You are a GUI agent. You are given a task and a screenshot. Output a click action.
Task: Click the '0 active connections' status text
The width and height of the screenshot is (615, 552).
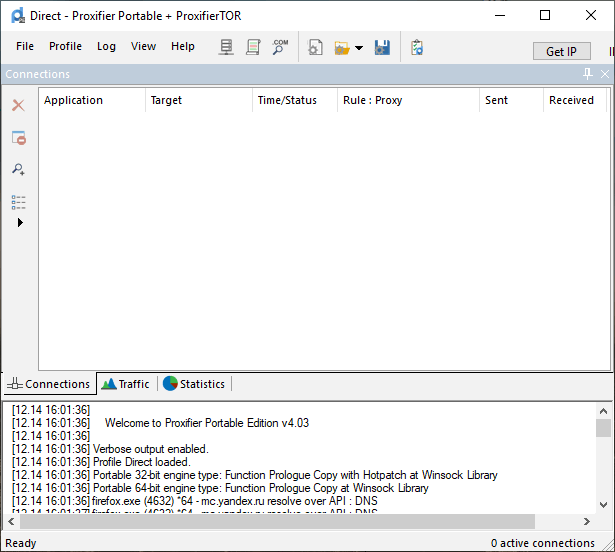[x=542, y=543]
